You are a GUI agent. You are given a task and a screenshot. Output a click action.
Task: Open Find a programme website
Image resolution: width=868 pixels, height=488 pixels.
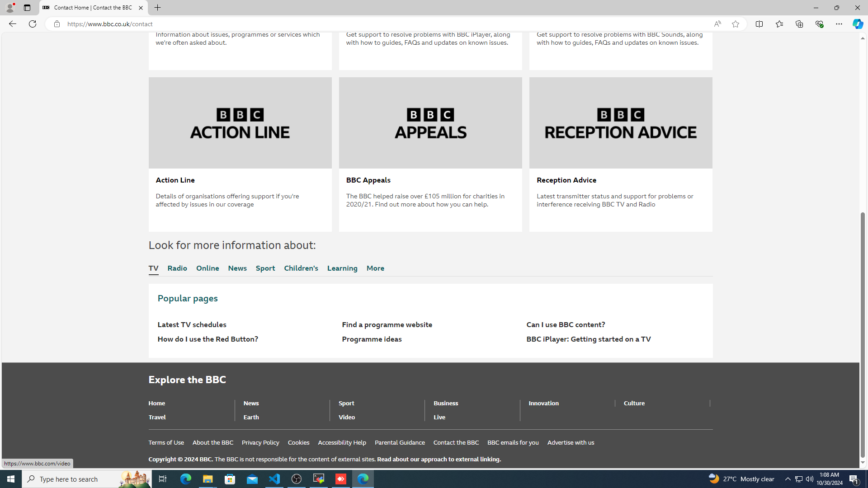click(x=387, y=325)
